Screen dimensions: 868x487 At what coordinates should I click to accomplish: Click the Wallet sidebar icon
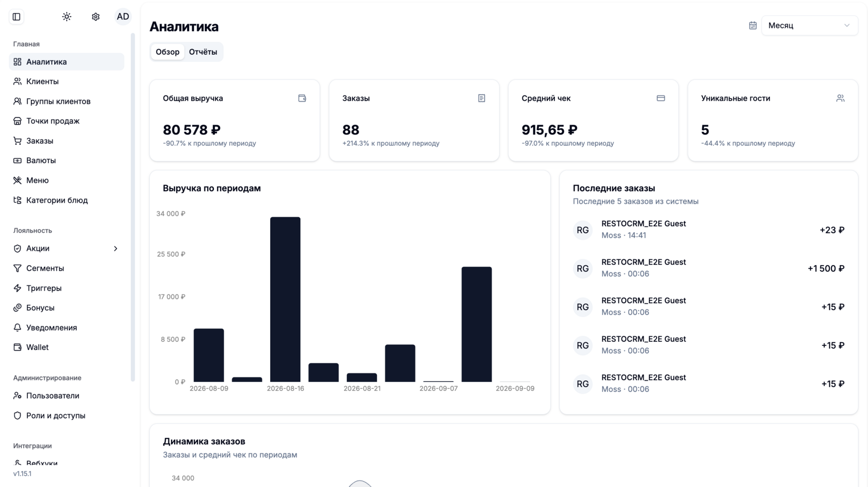18,347
